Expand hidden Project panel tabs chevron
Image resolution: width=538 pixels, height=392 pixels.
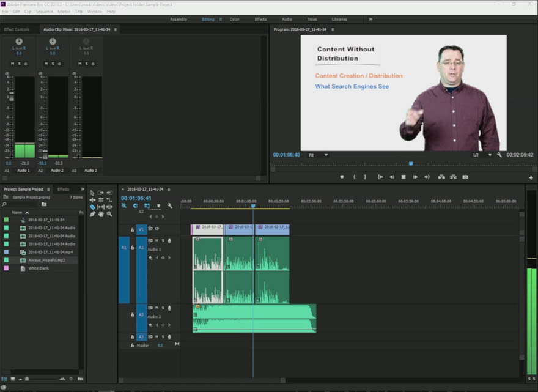[82, 189]
